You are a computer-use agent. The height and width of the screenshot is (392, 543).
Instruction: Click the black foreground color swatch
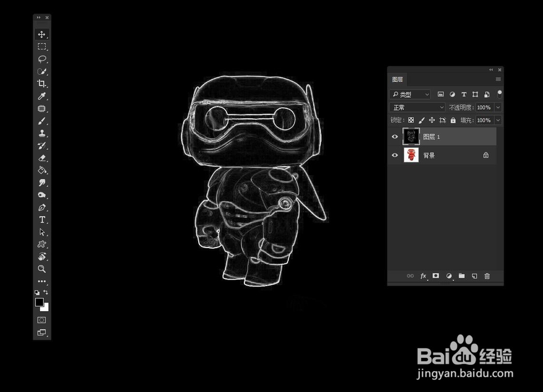[39, 302]
